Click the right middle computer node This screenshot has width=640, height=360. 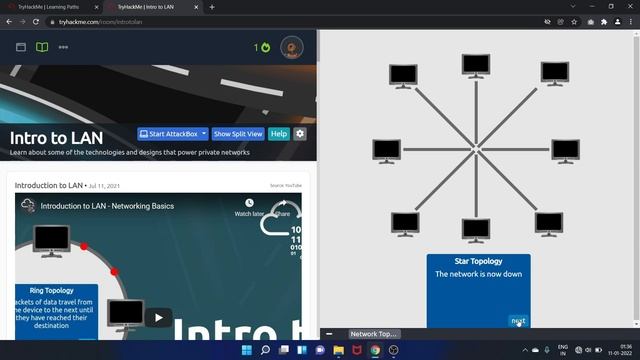pyautogui.click(x=565, y=151)
